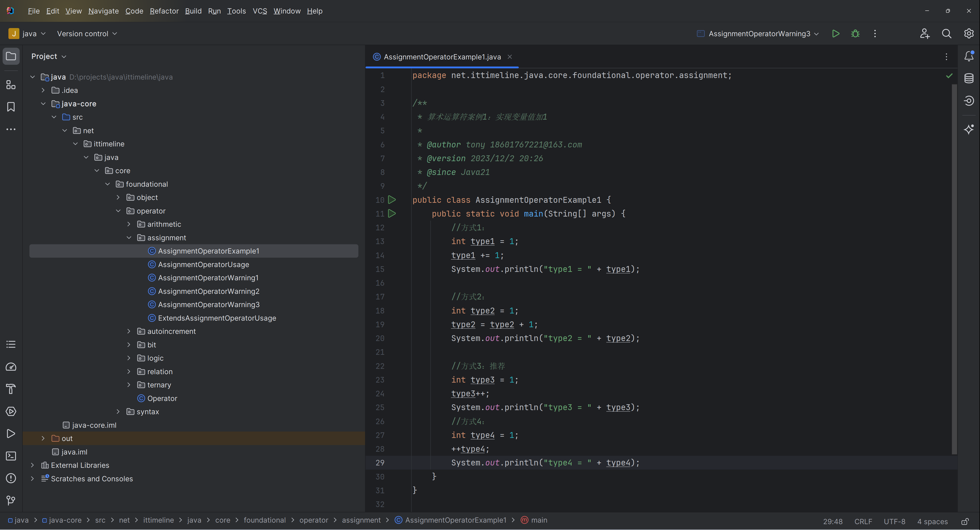Click the foundational breadcrumb in navigation bar
The width and height of the screenshot is (980, 530).
(265, 520)
